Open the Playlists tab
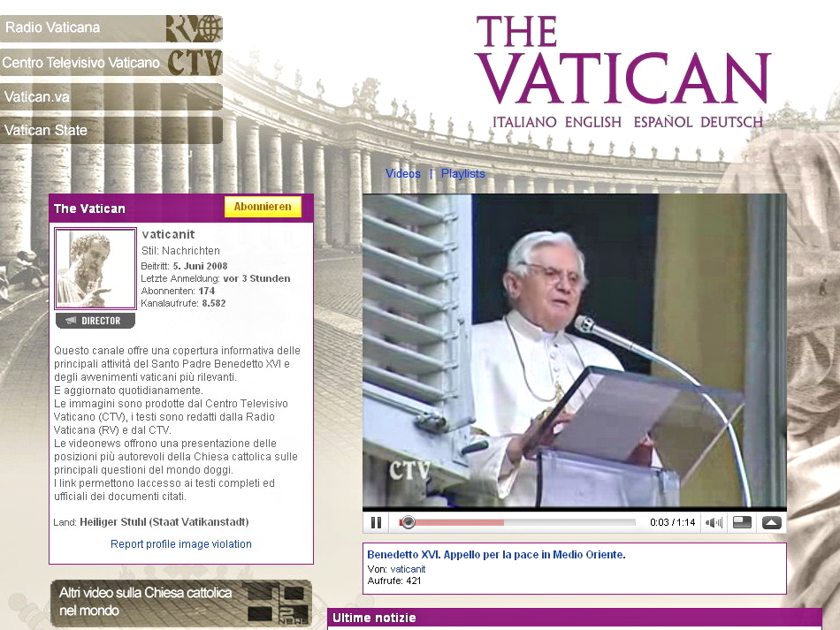 462,173
